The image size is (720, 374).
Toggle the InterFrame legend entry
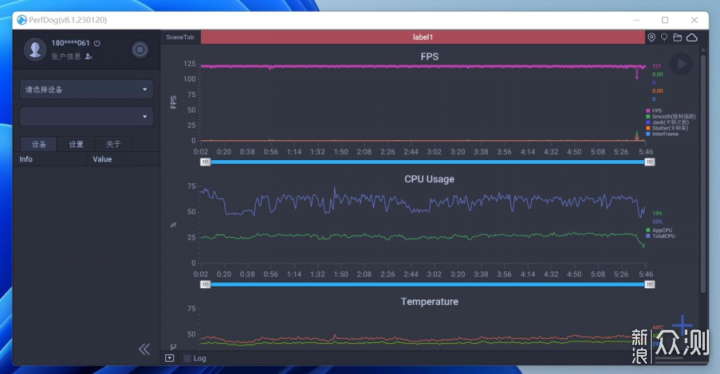point(662,134)
